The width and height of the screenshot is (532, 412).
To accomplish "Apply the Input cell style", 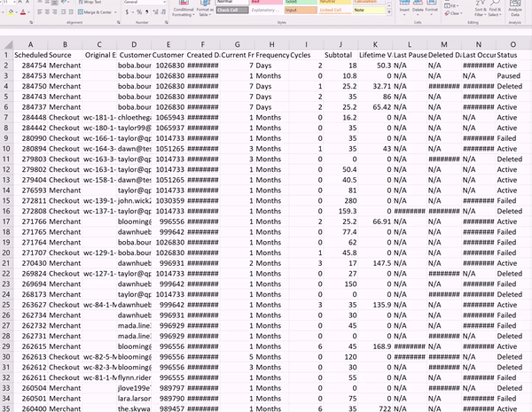I will coord(301,10).
